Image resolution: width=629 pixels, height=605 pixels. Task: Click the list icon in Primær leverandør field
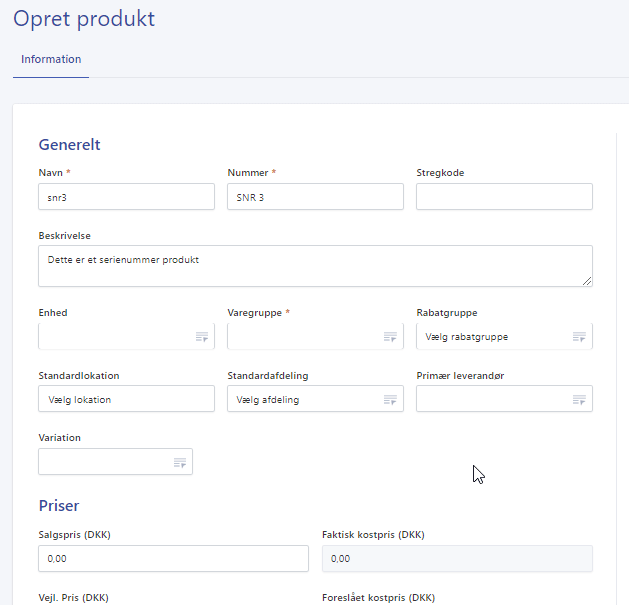tap(579, 400)
